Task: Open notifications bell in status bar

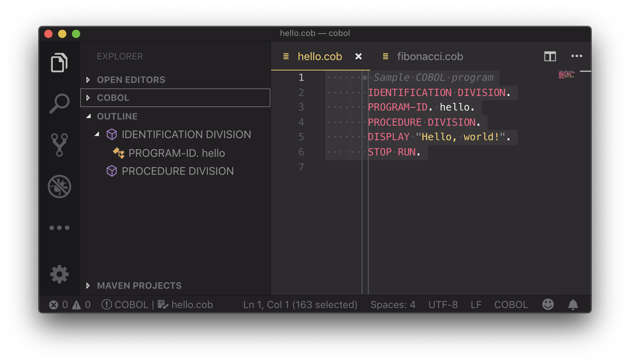Action: pyautogui.click(x=573, y=305)
